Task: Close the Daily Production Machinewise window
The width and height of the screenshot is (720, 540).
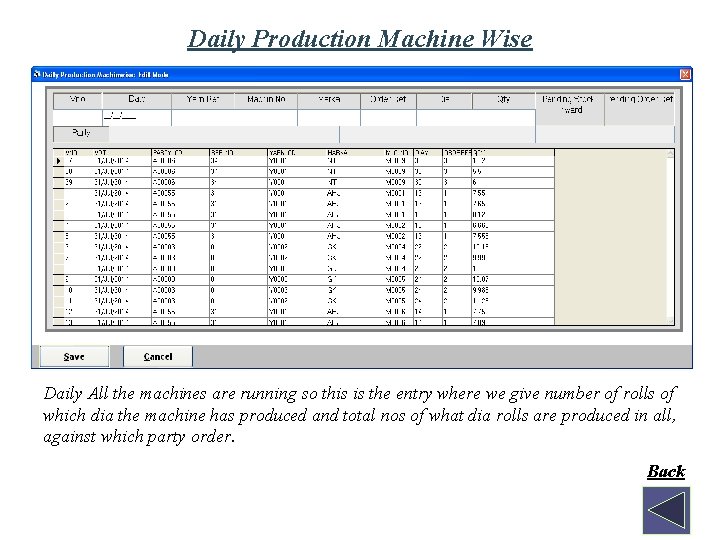Action: pos(685,74)
